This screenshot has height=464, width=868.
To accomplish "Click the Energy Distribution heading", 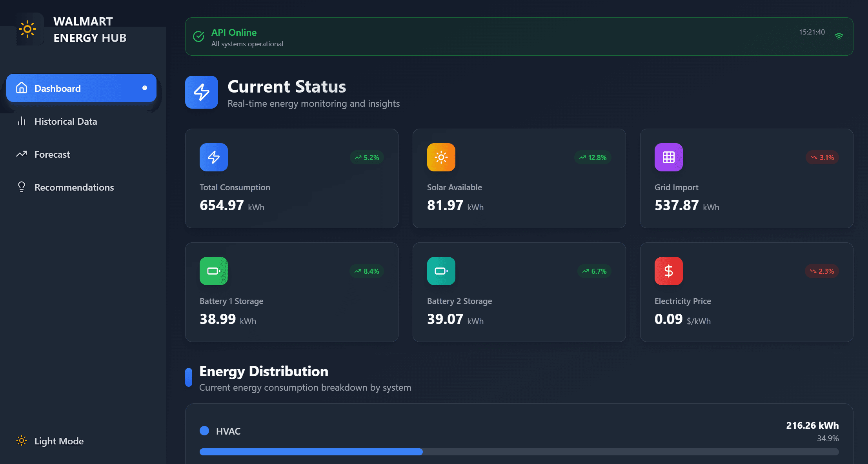I will tap(264, 371).
